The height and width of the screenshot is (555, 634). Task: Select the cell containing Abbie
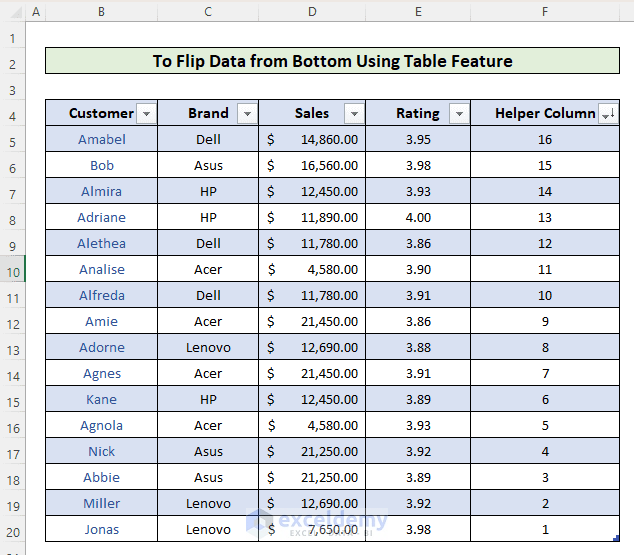pos(101,477)
